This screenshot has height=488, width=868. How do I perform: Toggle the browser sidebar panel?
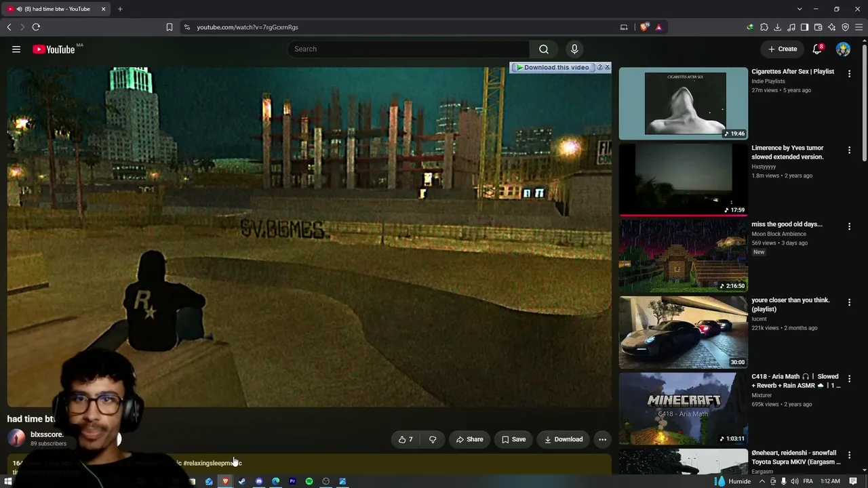pyautogui.click(x=805, y=27)
